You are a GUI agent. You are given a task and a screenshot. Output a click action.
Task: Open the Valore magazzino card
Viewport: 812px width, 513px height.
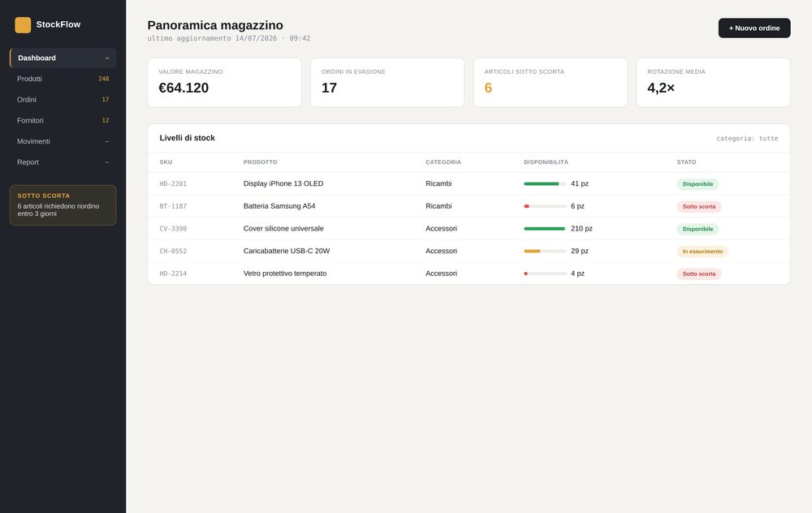224,82
